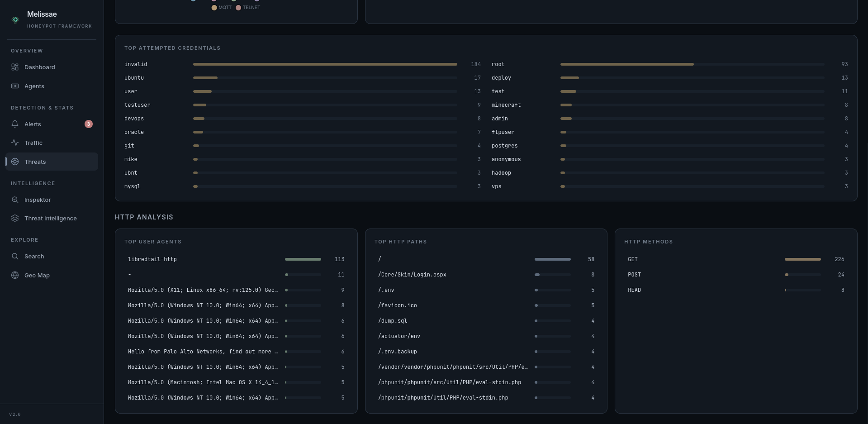Click the 'postgres' credential label
This screenshot has height=424, width=868.
coord(504,146)
